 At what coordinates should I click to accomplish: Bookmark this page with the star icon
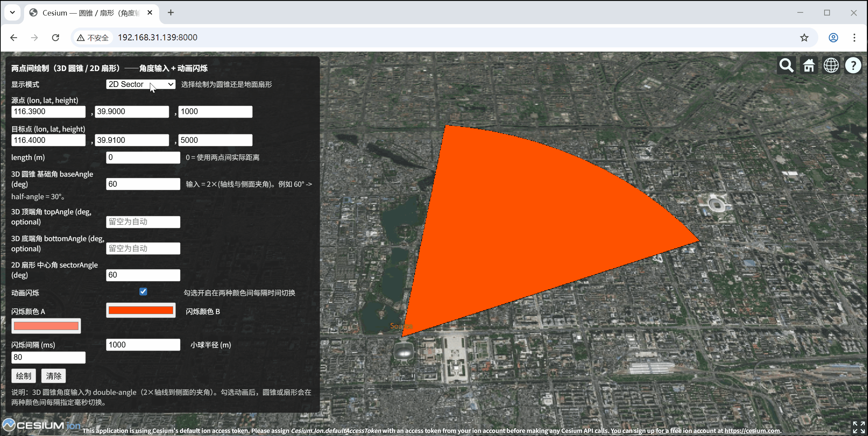pos(804,38)
